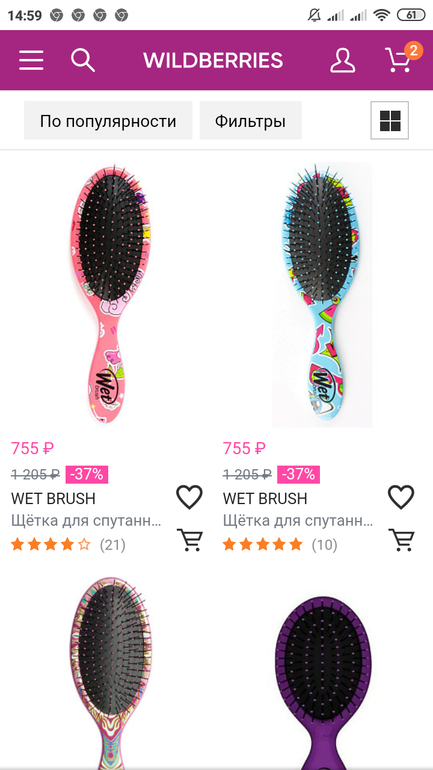Favorite the pink Wet Brush with heart
The image size is (433, 770).
[189, 497]
